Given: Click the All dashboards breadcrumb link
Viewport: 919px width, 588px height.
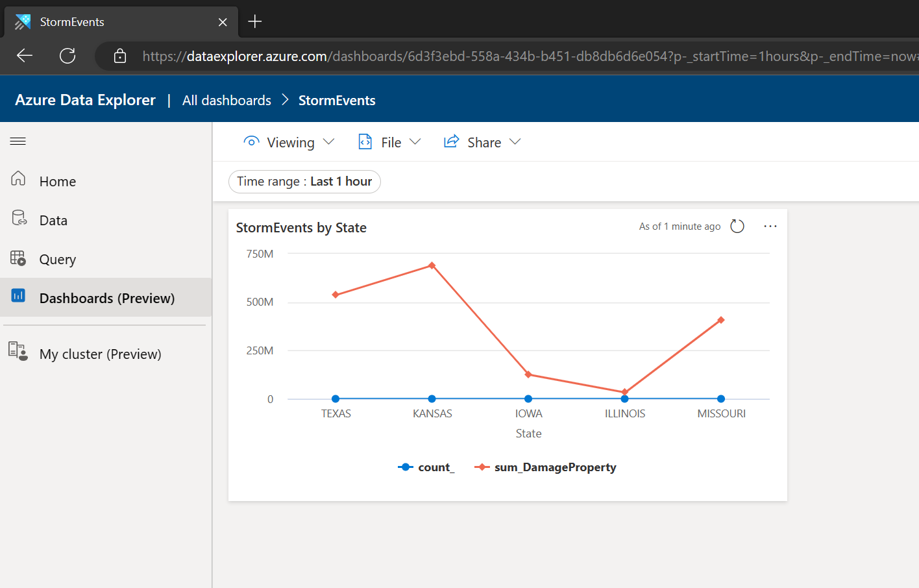Looking at the screenshot, I should [x=227, y=101].
